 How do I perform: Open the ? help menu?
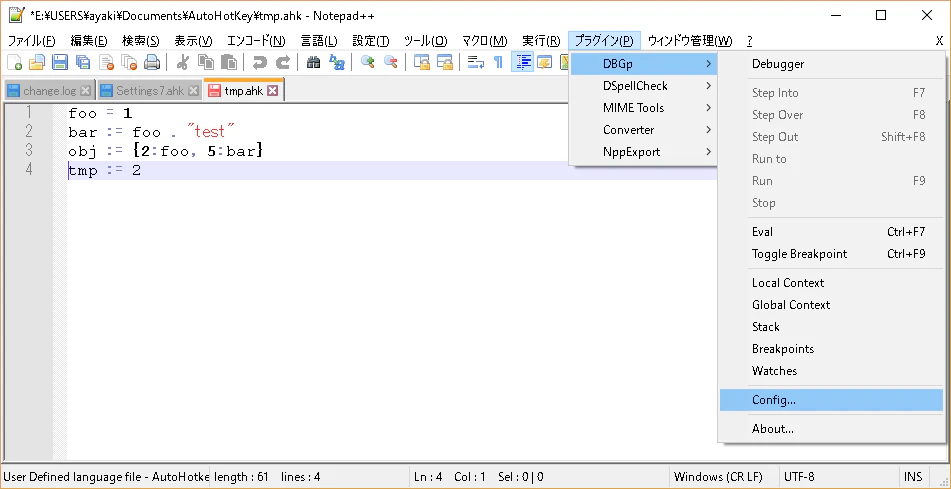[750, 41]
